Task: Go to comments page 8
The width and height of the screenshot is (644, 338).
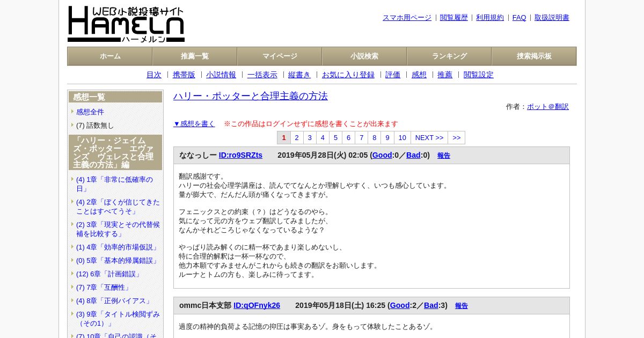Action: pyautogui.click(x=374, y=138)
